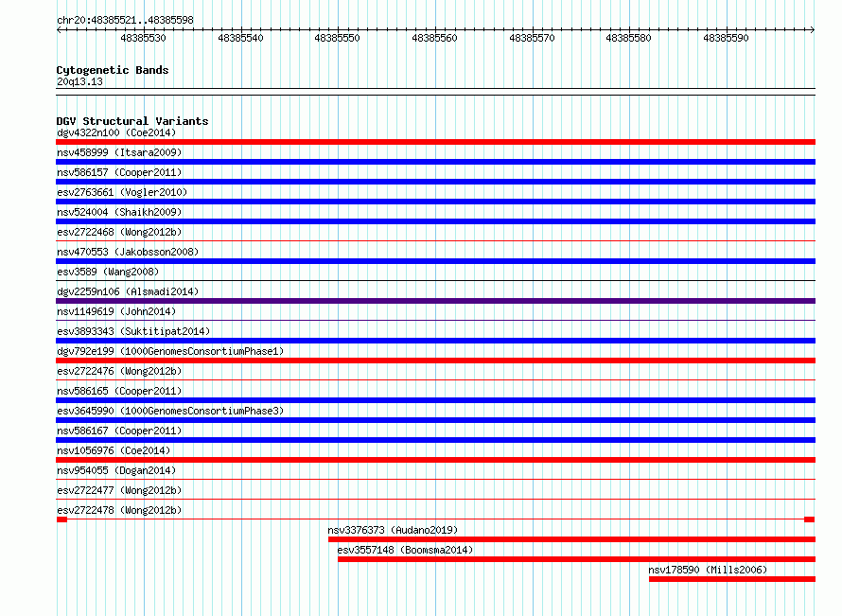Screen dimensions: 842x616
Task: Click the ruler's right arrowhead
Action: click(x=812, y=30)
